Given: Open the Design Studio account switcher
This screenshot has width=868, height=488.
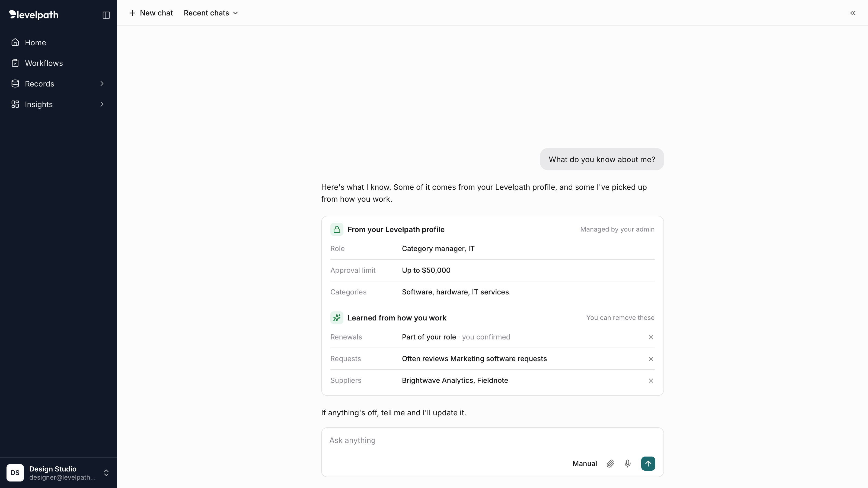Looking at the screenshot, I should [x=59, y=473].
